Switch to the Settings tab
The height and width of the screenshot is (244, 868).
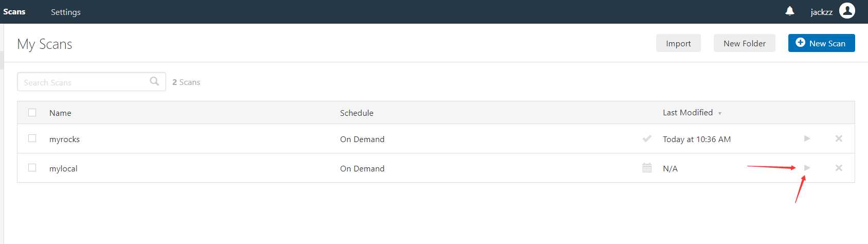point(66,12)
